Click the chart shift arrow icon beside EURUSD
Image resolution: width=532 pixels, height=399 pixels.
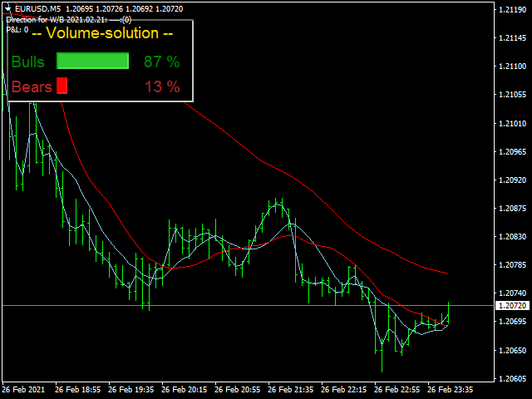pyautogui.click(x=8, y=8)
